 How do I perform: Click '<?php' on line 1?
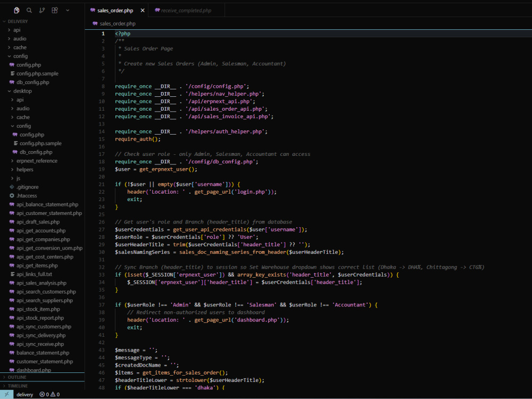pos(122,34)
